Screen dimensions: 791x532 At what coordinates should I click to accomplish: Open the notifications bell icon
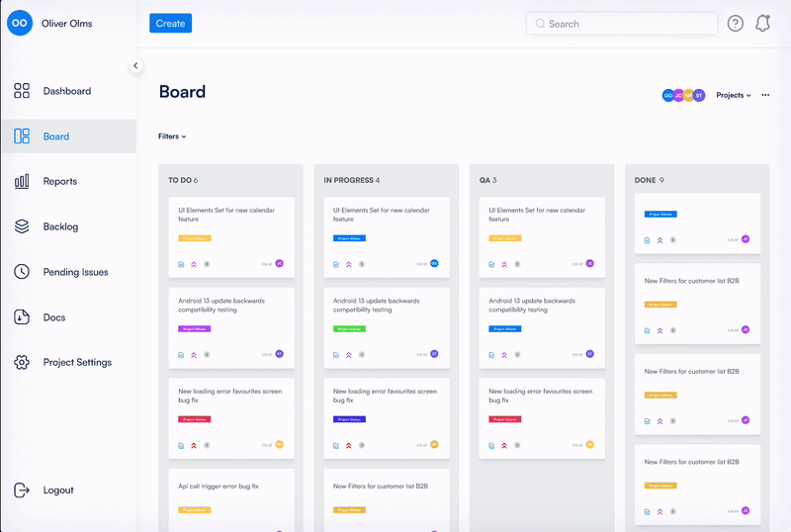[762, 23]
